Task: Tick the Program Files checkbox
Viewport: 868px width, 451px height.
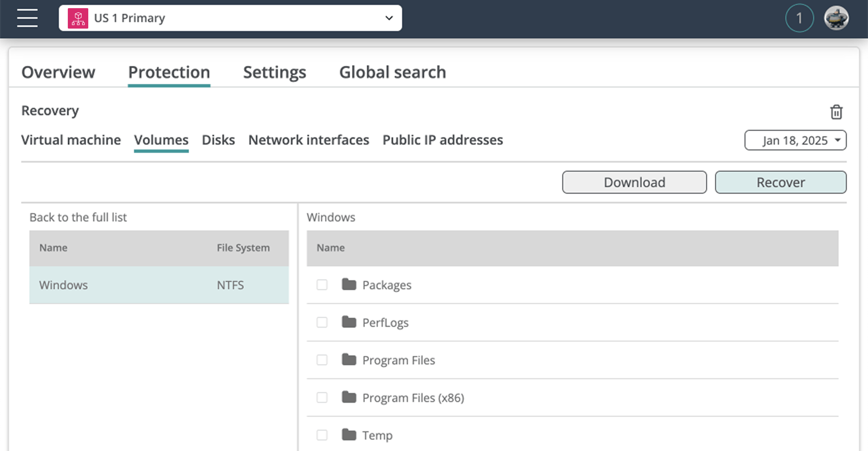Action: [322, 360]
